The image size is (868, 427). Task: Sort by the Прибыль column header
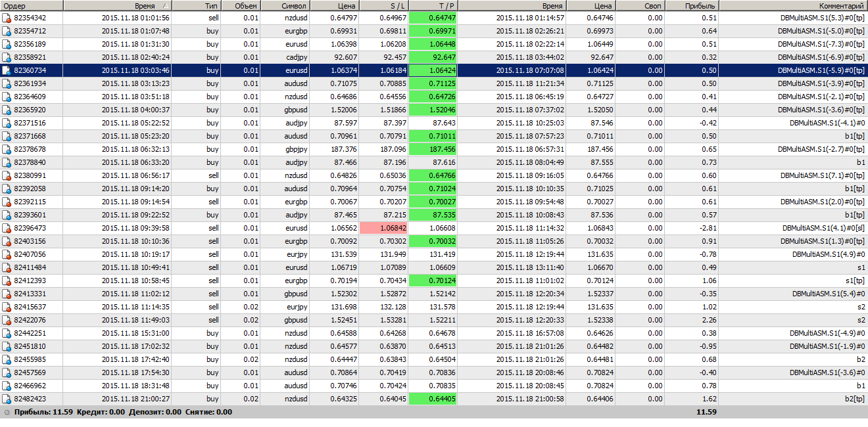[692, 5]
